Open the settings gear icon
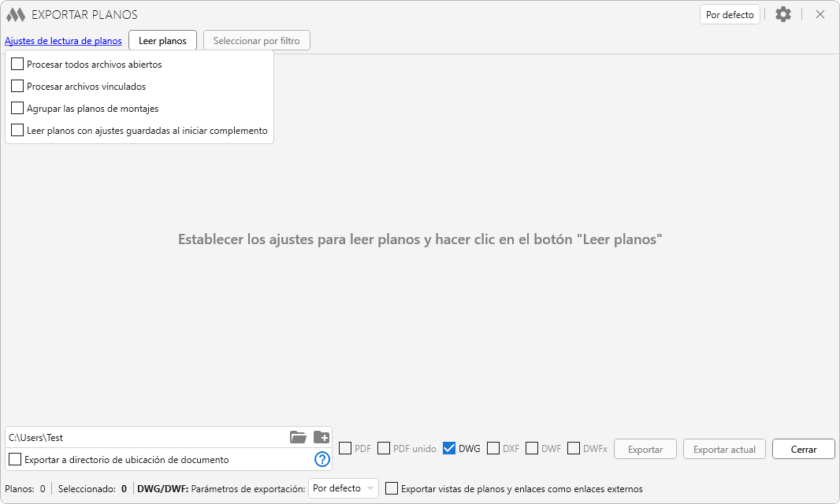Screen dimensions: 840x504 pos(782,14)
